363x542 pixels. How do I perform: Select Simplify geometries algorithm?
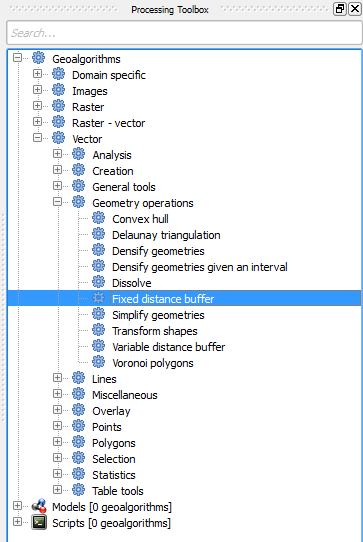pyautogui.click(x=158, y=315)
